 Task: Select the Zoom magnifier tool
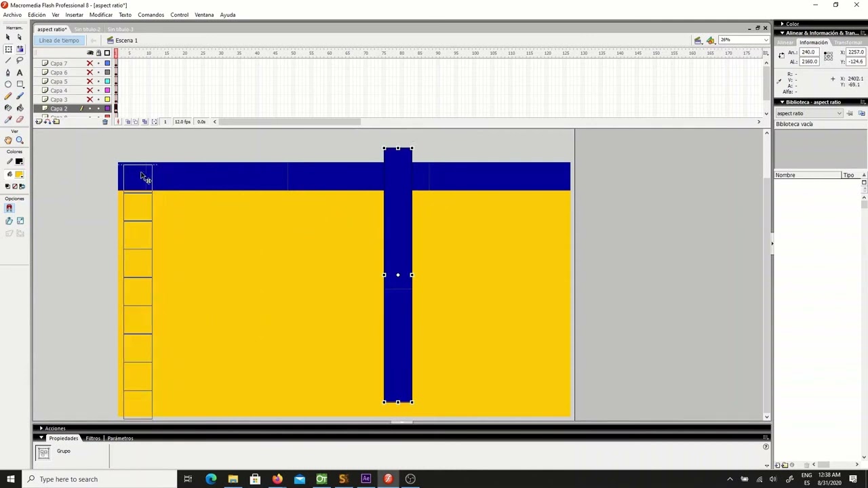point(20,140)
